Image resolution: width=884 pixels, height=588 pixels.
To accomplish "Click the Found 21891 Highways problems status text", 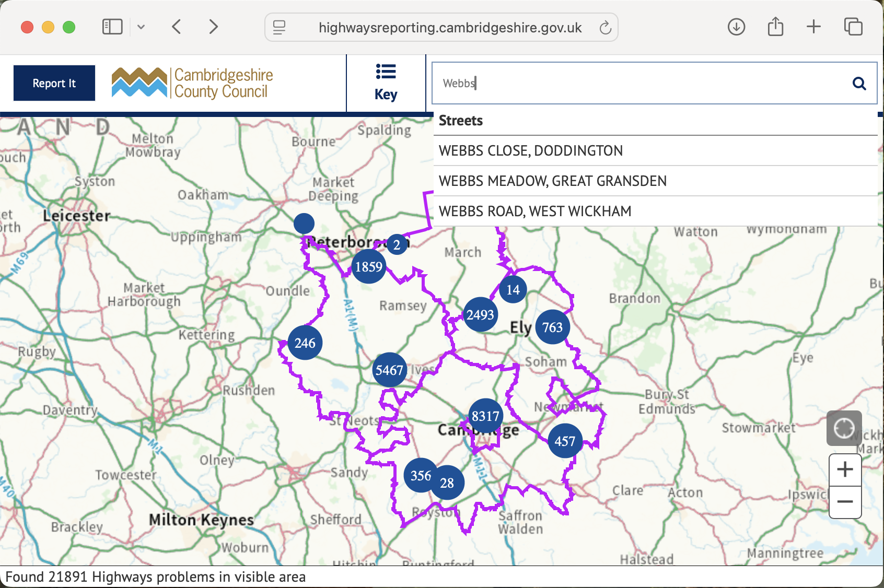I will (x=156, y=577).
